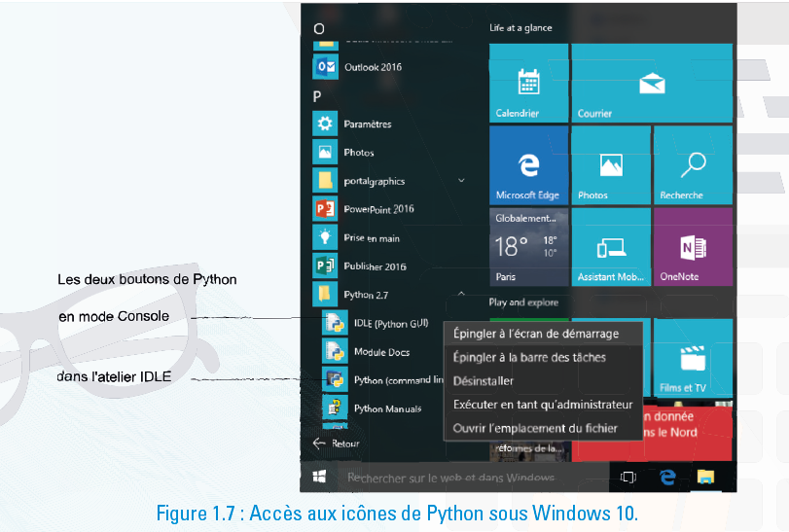This screenshot has width=789, height=532.
Task: Click the Publisher 2016 label
Action: 375,266
